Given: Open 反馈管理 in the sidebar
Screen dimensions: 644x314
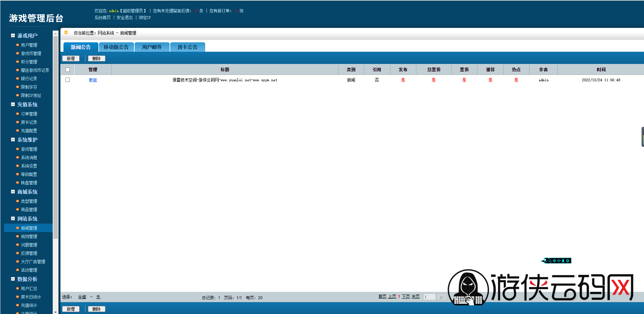Looking at the screenshot, I should pyautogui.click(x=29, y=253).
